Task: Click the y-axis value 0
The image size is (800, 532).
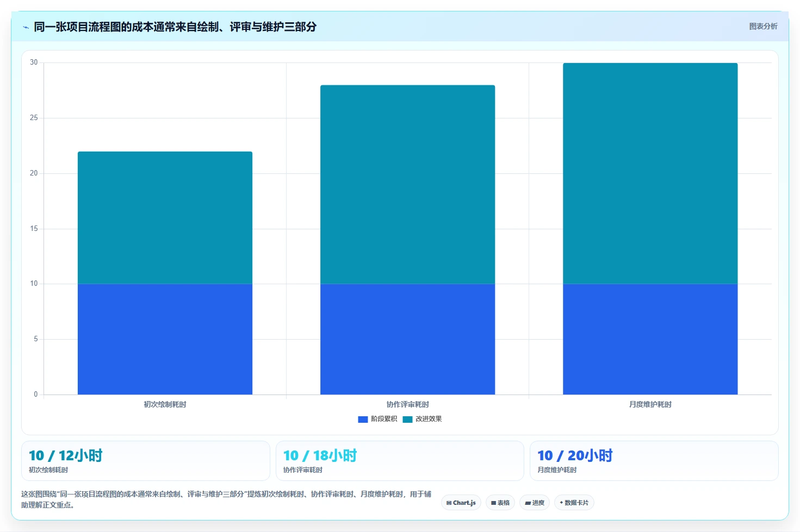Action: (36, 395)
